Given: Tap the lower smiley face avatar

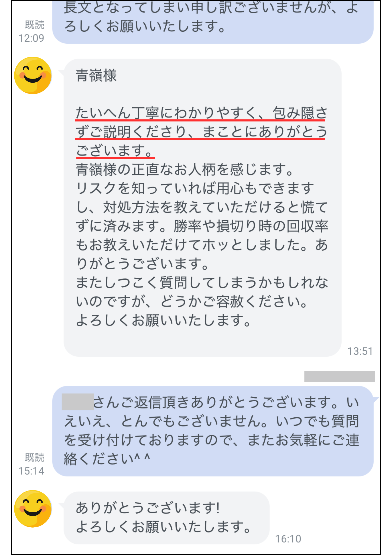Looking at the screenshot, I should coord(33,508).
